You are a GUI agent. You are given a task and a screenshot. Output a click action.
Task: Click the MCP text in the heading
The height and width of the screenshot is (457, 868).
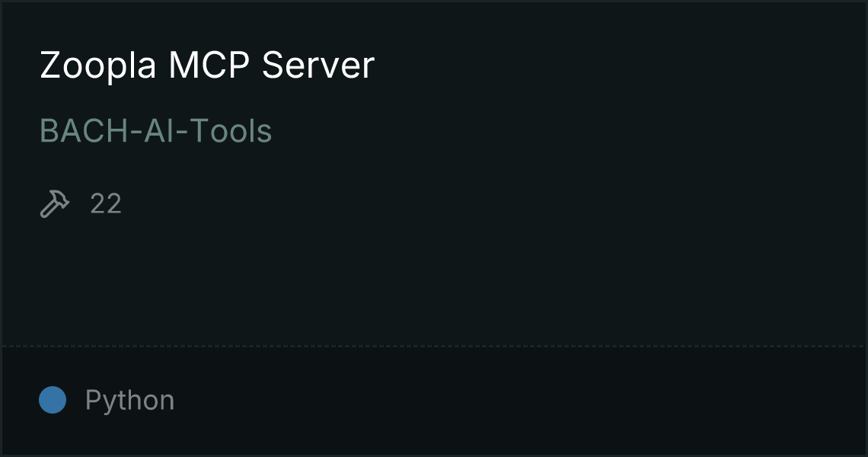click(x=209, y=65)
